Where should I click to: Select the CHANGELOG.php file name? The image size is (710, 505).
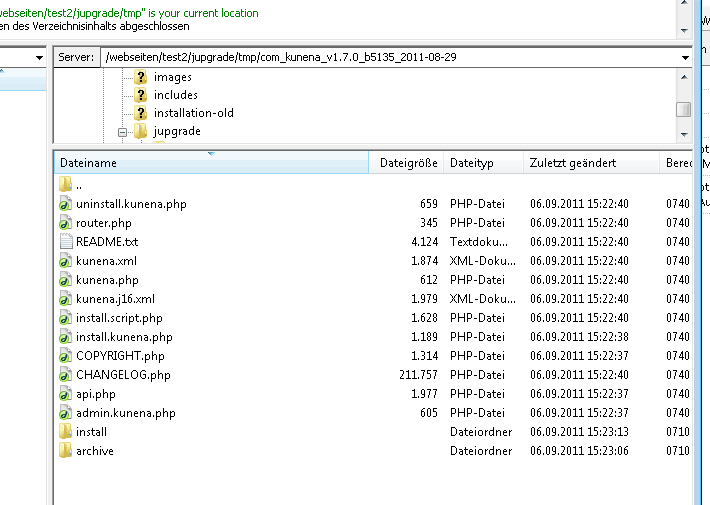pyautogui.click(x=123, y=375)
